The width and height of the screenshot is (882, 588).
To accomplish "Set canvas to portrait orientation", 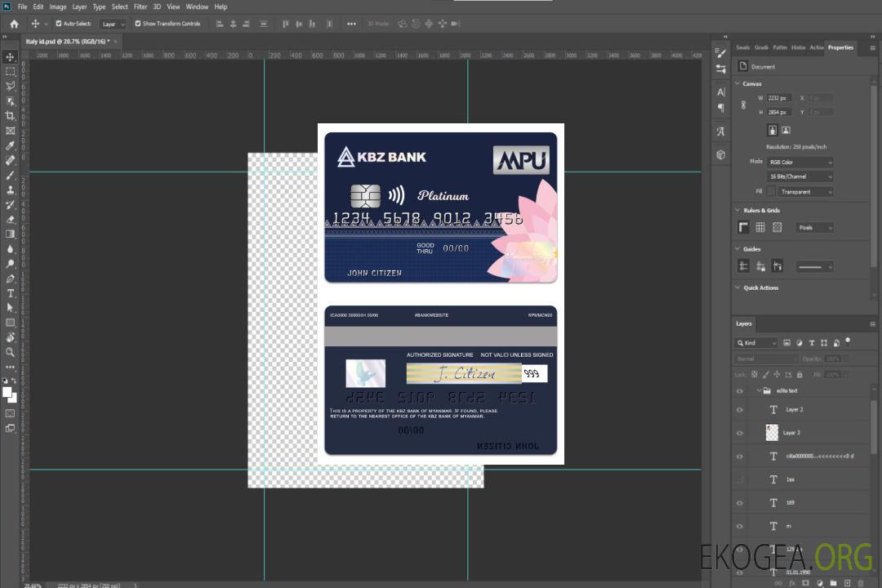I will [x=773, y=130].
